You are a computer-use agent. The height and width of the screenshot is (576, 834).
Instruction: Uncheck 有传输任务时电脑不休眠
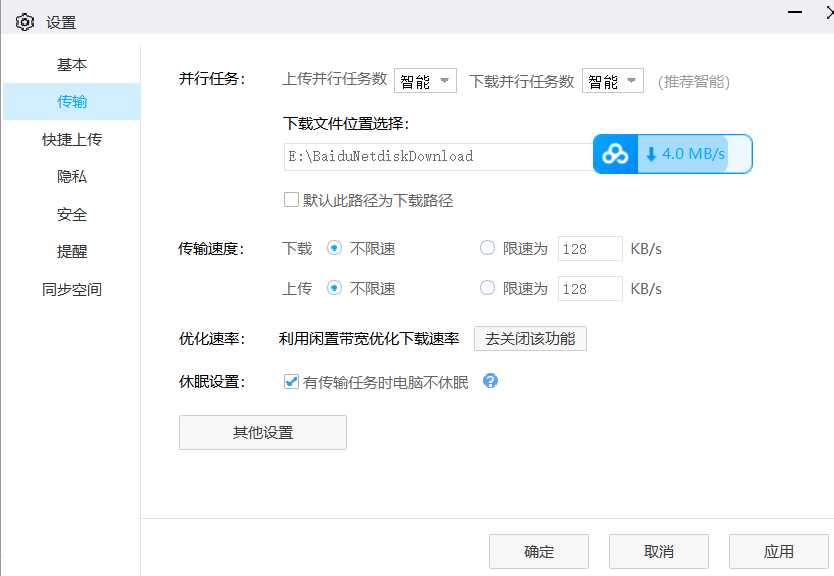click(x=291, y=381)
